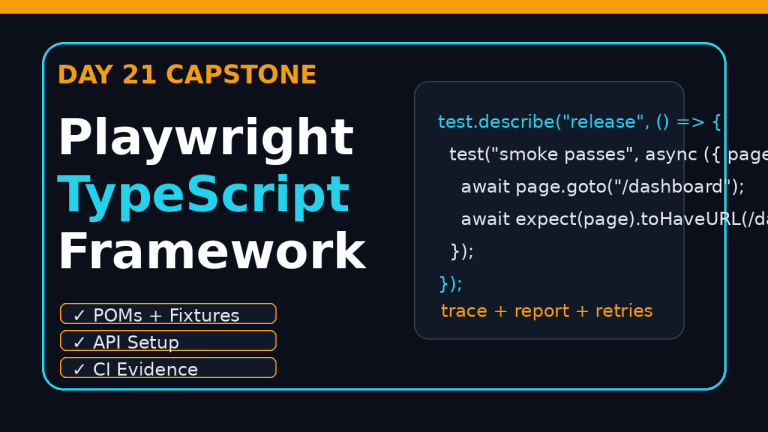Select the 'POMs + Fixtures' badge

[168, 314]
